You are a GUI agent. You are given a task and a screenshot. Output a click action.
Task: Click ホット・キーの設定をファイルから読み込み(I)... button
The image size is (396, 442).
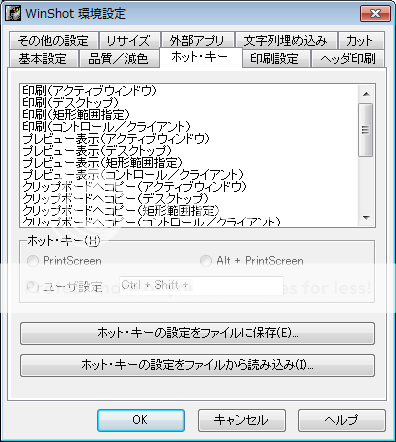pyautogui.click(x=197, y=365)
